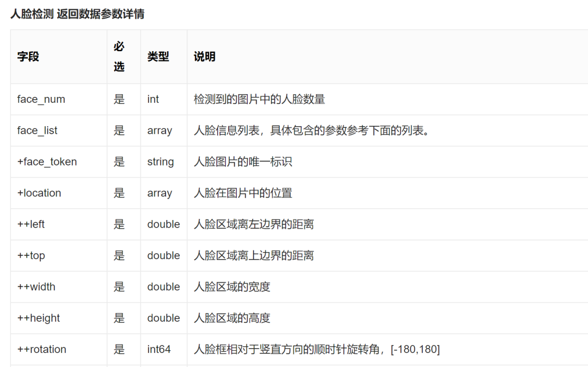Click 是 in the ++width row

click(x=119, y=287)
